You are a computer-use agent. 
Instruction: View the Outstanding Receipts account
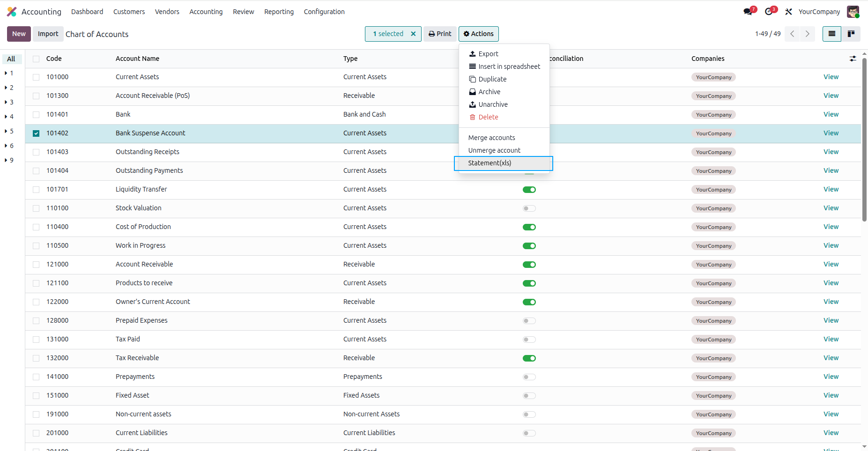pyautogui.click(x=831, y=152)
